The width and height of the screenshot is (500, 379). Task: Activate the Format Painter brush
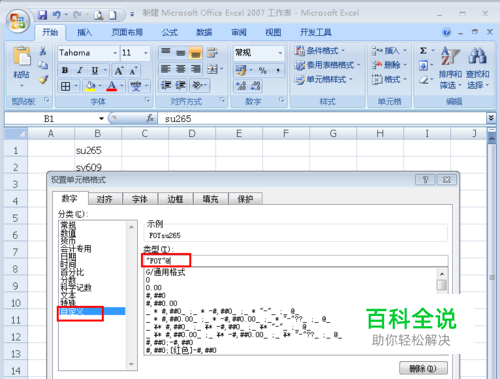(x=43, y=80)
